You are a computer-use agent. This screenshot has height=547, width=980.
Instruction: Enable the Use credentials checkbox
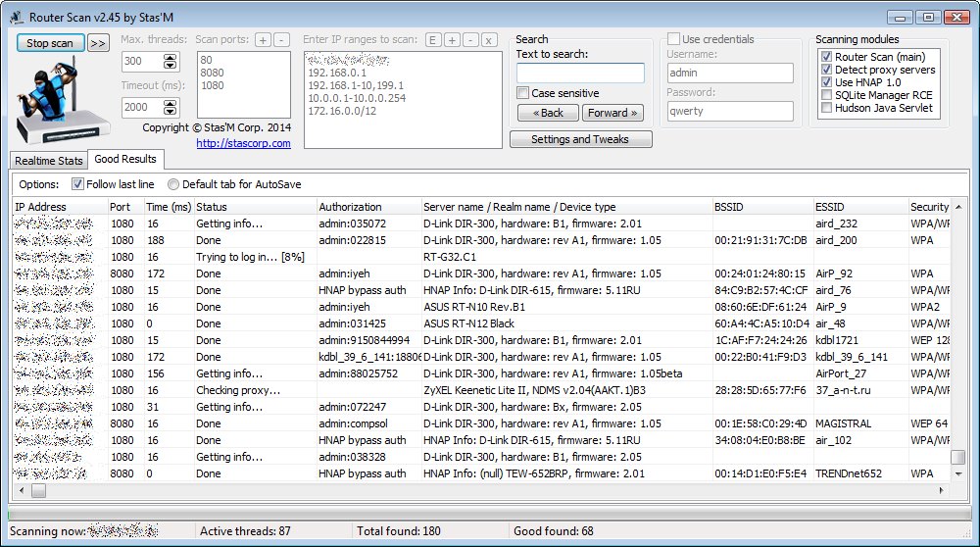point(674,39)
